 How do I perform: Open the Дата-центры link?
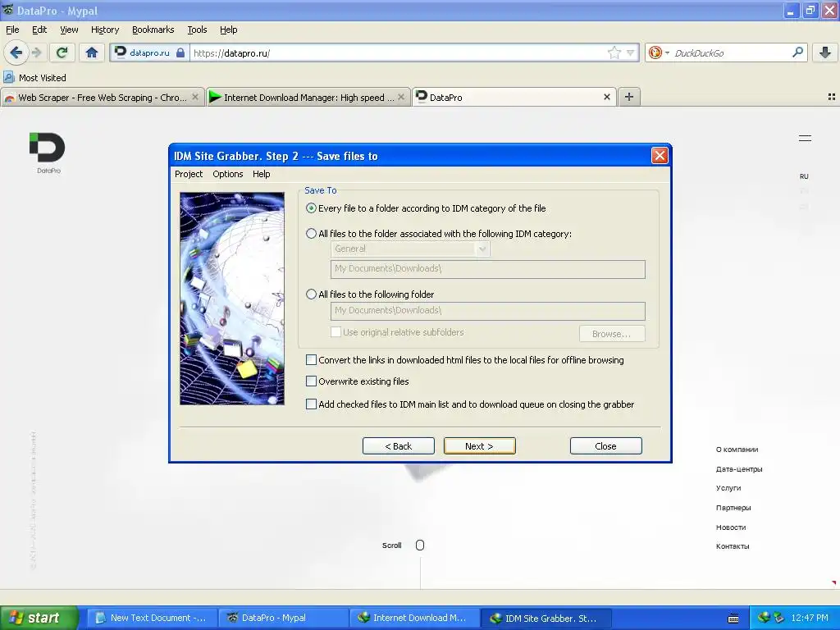point(739,469)
